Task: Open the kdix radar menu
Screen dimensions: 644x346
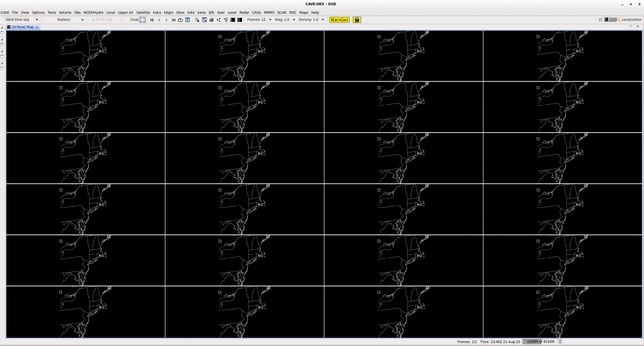Action: [191, 12]
